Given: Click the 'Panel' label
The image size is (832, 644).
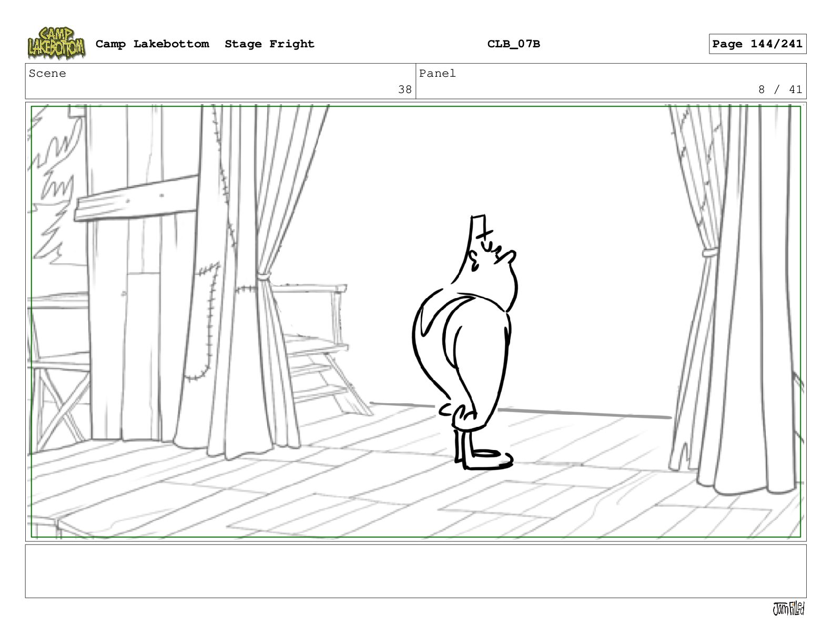Looking at the screenshot, I should 438,74.
